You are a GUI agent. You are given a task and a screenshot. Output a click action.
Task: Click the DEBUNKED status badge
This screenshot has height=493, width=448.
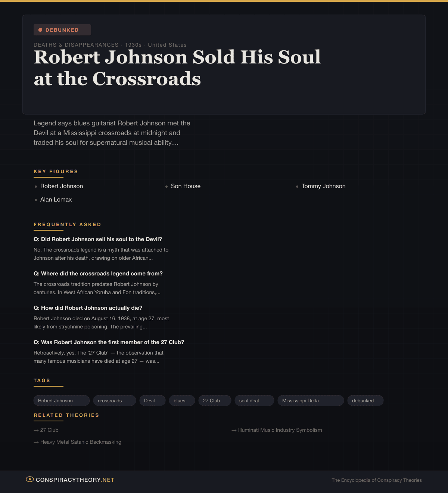(62, 30)
